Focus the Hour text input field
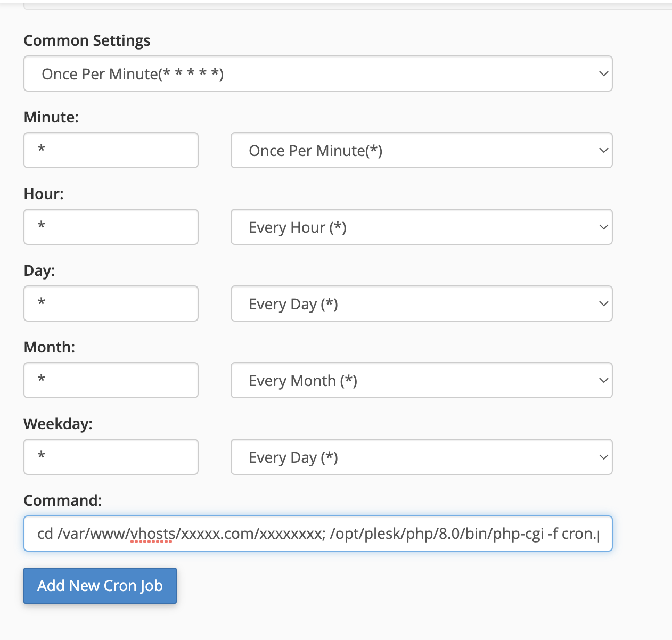Viewport: 672px width, 640px height. [x=111, y=227]
